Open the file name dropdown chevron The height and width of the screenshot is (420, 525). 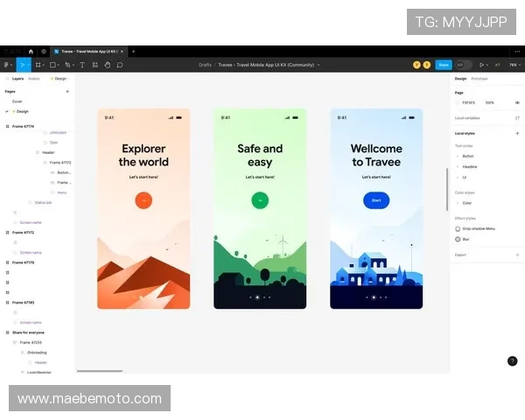click(x=318, y=65)
